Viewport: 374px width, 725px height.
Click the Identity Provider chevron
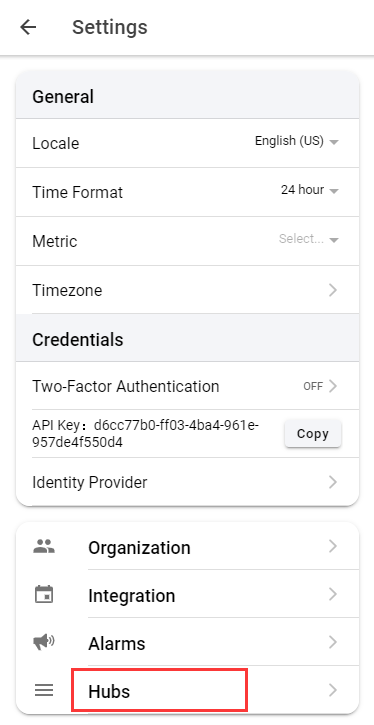click(332, 482)
